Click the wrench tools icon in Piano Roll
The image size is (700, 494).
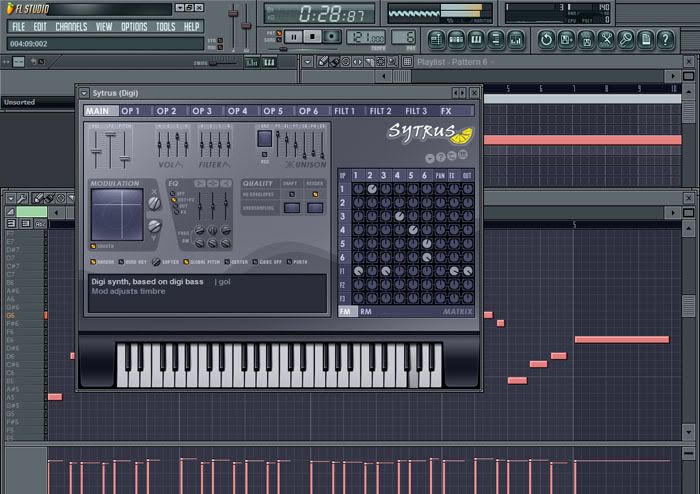click(x=22, y=198)
